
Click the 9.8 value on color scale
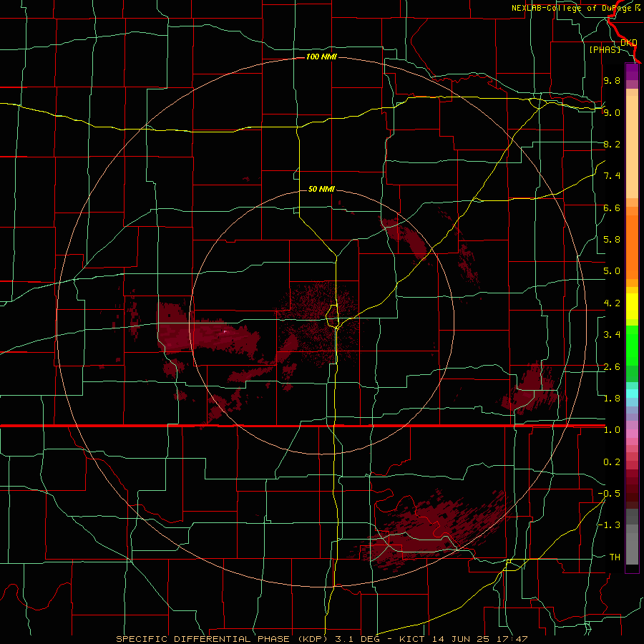tap(612, 80)
